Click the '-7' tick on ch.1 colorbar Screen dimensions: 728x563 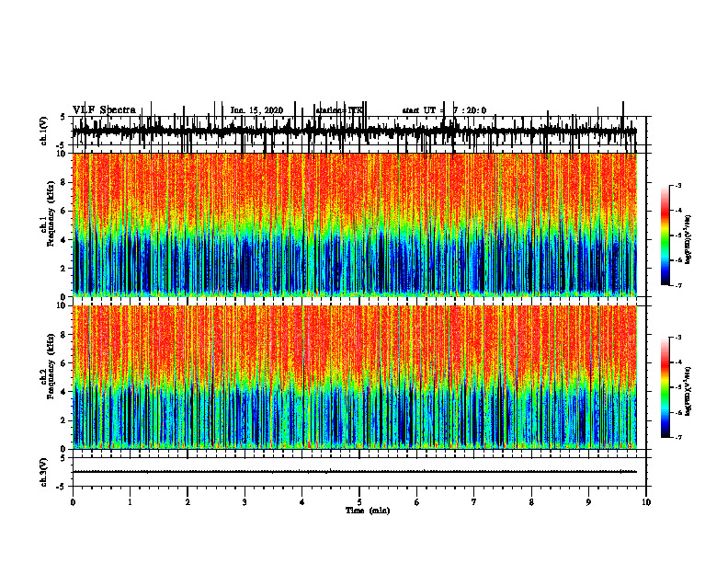click(x=678, y=285)
